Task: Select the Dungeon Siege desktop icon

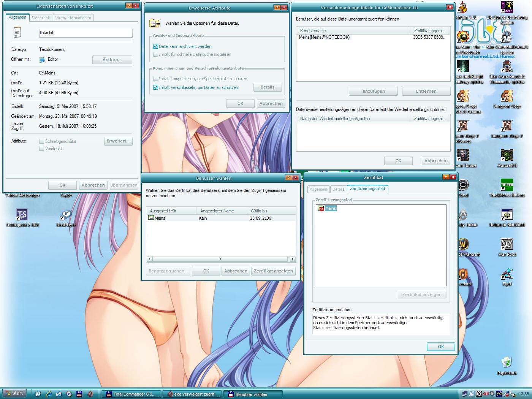Action: [x=507, y=100]
